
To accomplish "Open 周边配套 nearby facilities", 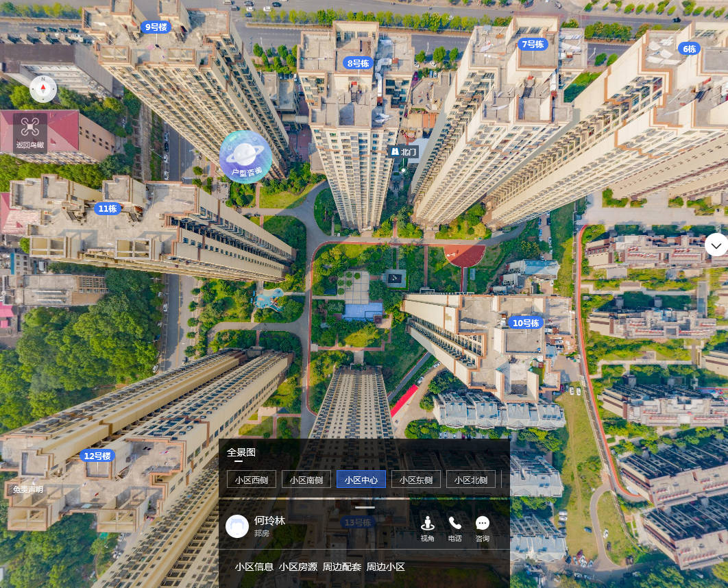I will [x=342, y=567].
